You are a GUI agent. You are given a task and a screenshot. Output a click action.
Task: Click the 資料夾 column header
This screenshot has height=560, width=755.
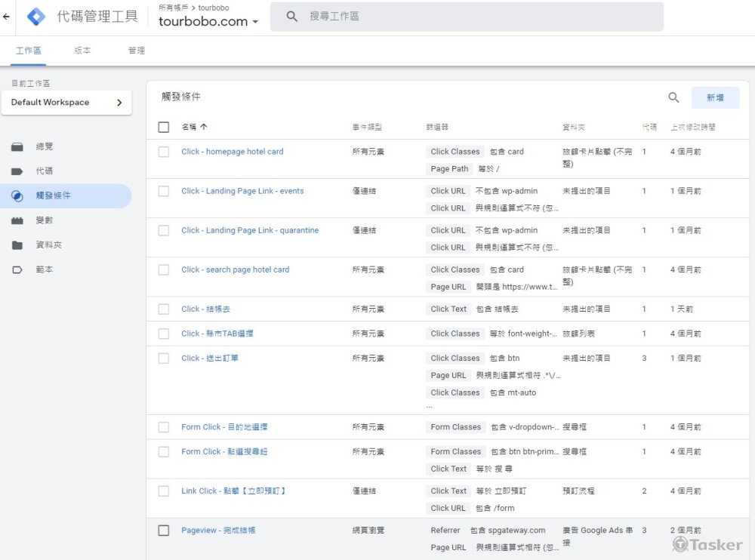point(574,127)
